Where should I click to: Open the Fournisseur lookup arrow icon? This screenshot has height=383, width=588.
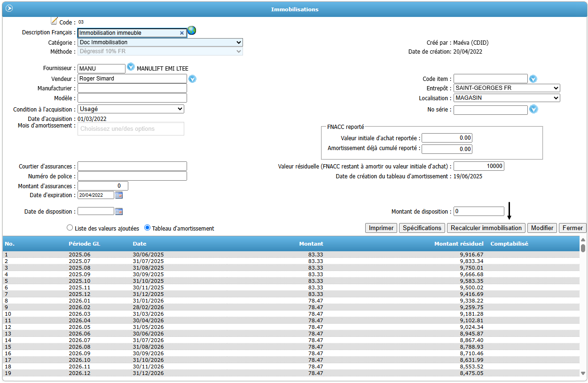[x=131, y=67]
